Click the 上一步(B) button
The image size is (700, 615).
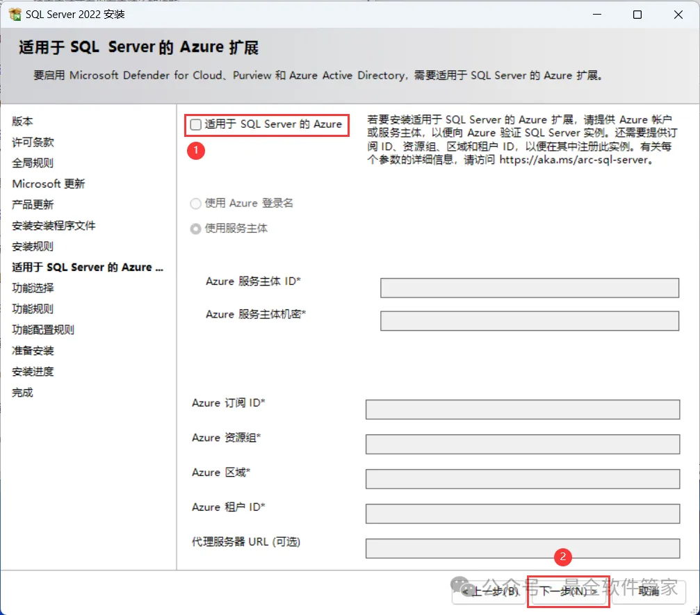(489, 591)
